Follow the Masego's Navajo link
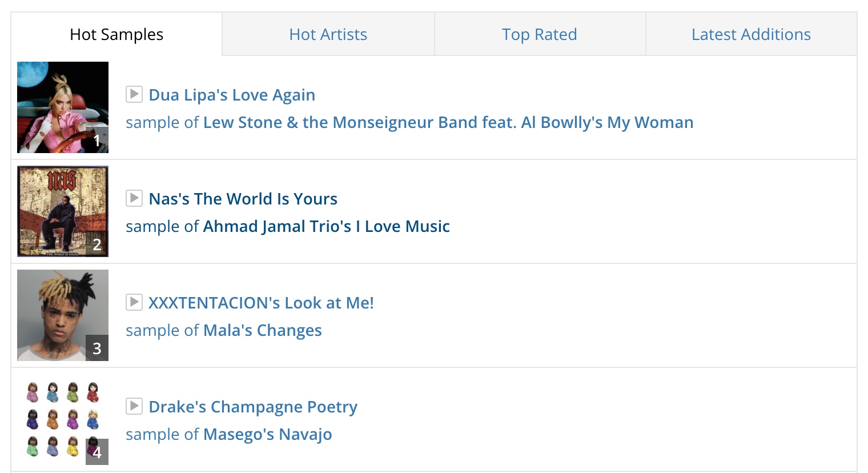 tap(267, 434)
